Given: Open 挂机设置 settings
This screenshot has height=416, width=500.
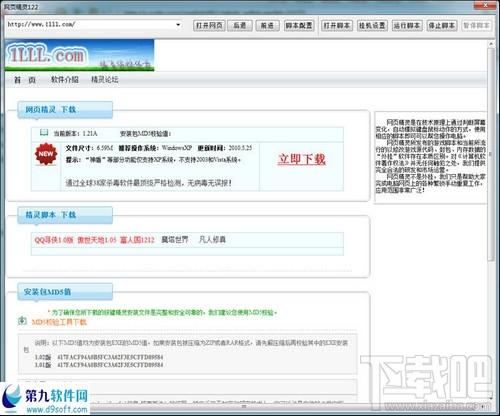Looking at the screenshot, I should (x=372, y=25).
